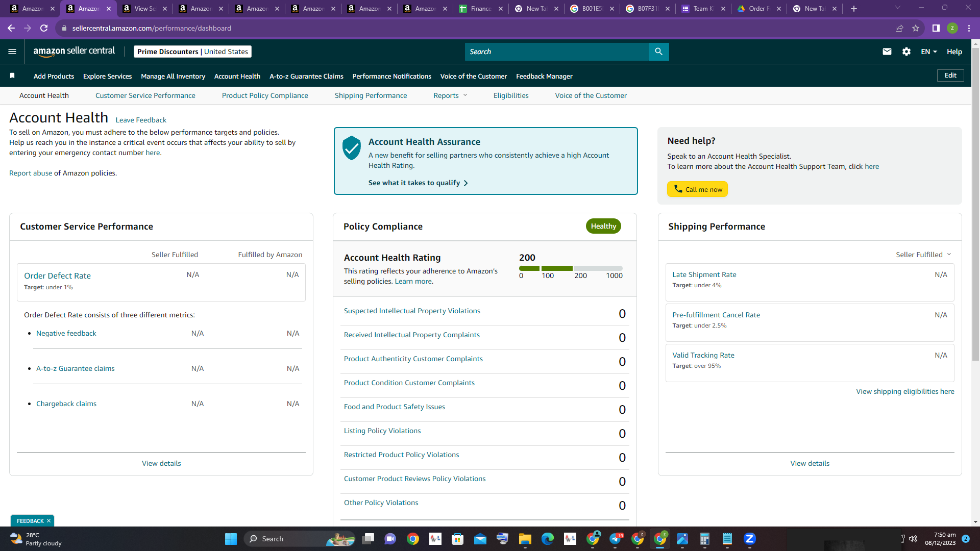Switch to the Finance browser tab
Screen dimensions: 980x551
click(x=481, y=9)
